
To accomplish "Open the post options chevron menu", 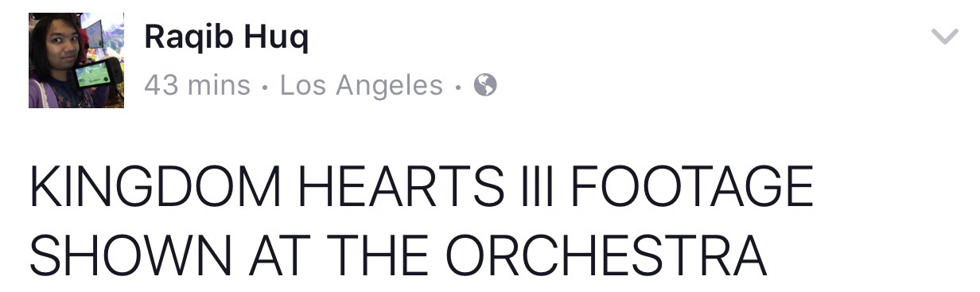I will (x=945, y=37).
